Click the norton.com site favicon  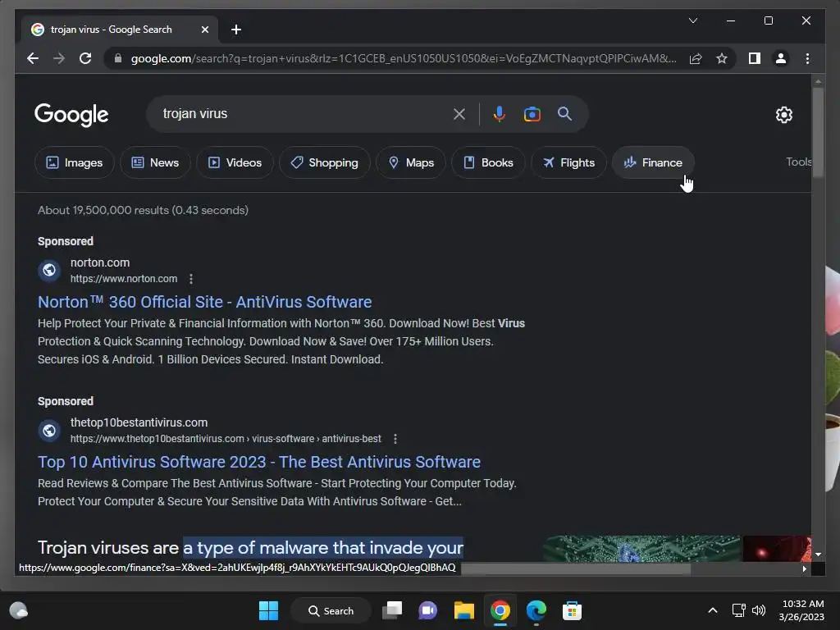[x=49, y=270]
